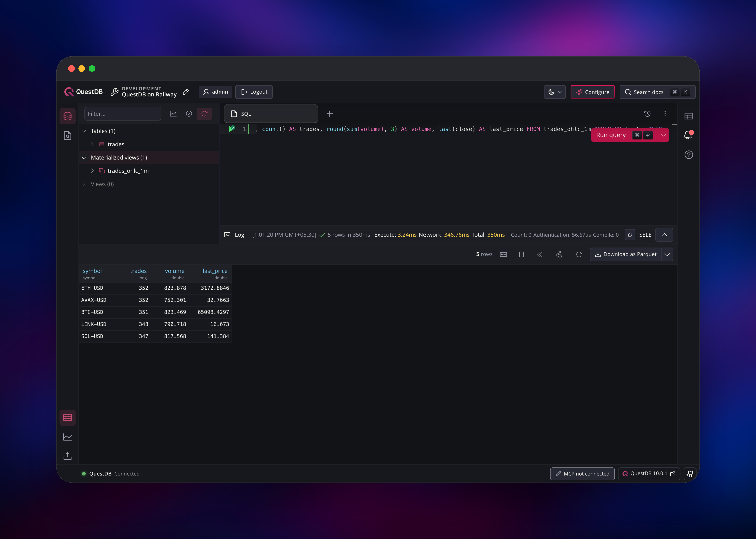Click the pencil icon to edit instance name
The width and height of the screenshot is (756, 539).
pos(186,92)
